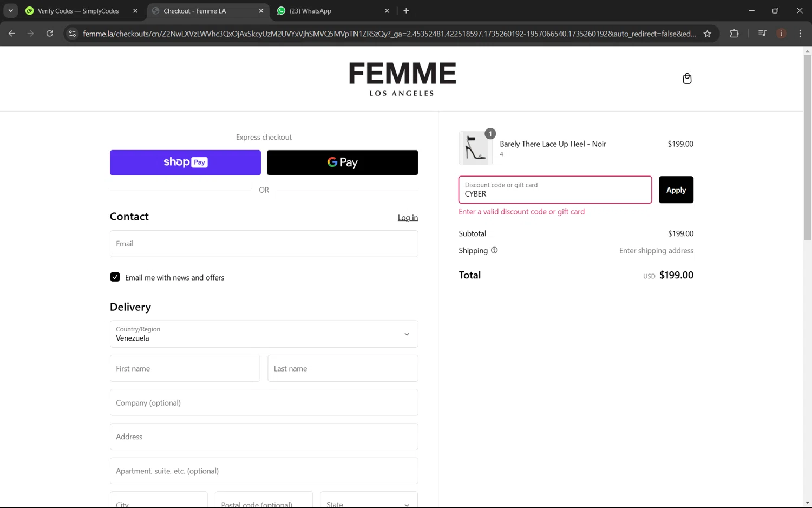Close the Checkout - Femme LA tab
Viewport: 812px width, 508px height.
click(261, 11)
